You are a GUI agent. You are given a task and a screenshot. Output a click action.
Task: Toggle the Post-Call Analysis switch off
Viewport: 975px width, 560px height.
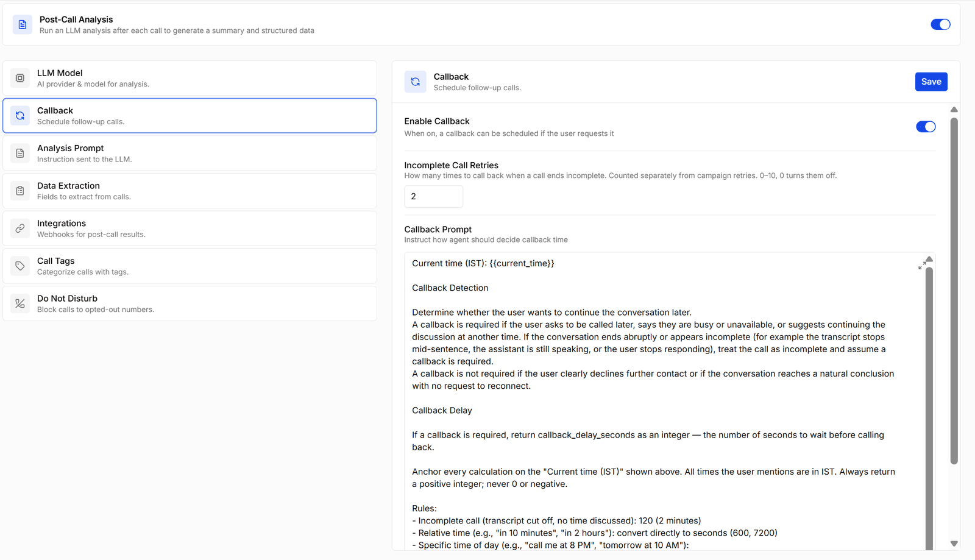pos(940,24)
